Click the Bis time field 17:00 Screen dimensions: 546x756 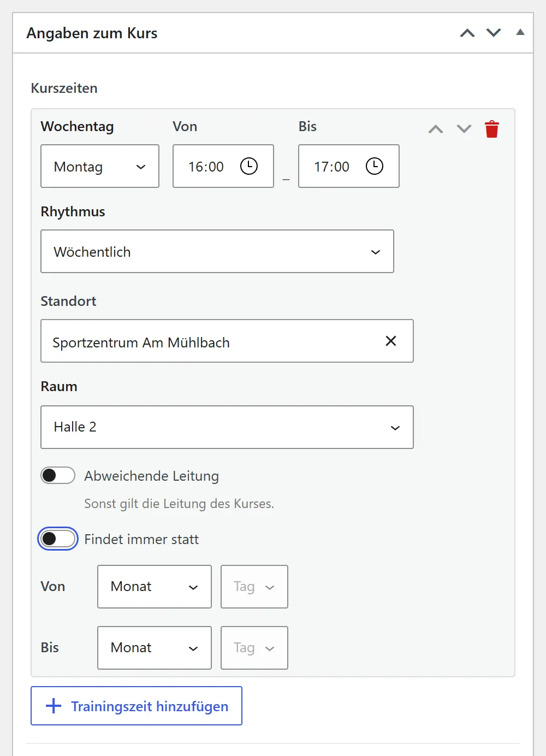pos(349,166)
